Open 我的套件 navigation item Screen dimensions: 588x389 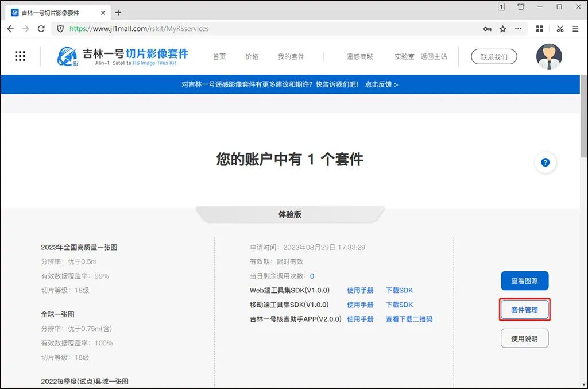click(291, 57)
